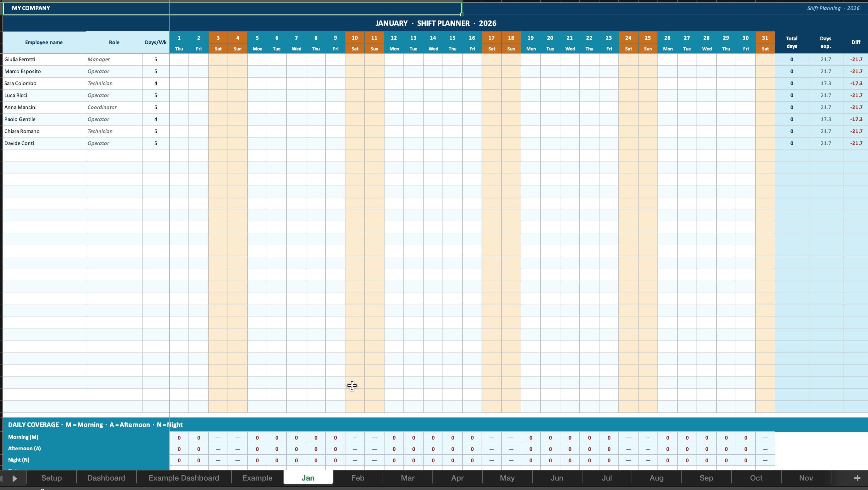Select day 11 Sun header cell
Viewport: 868px width, 490px height.
(374, 43)
